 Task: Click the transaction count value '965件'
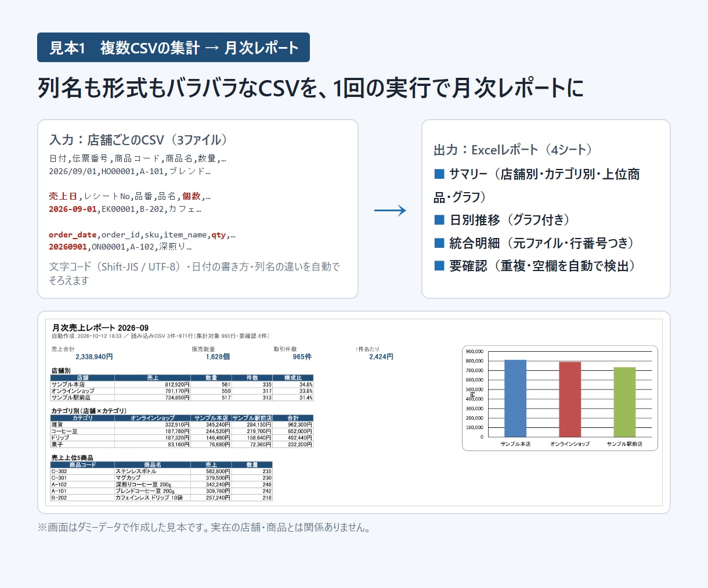tap(302, 356)
